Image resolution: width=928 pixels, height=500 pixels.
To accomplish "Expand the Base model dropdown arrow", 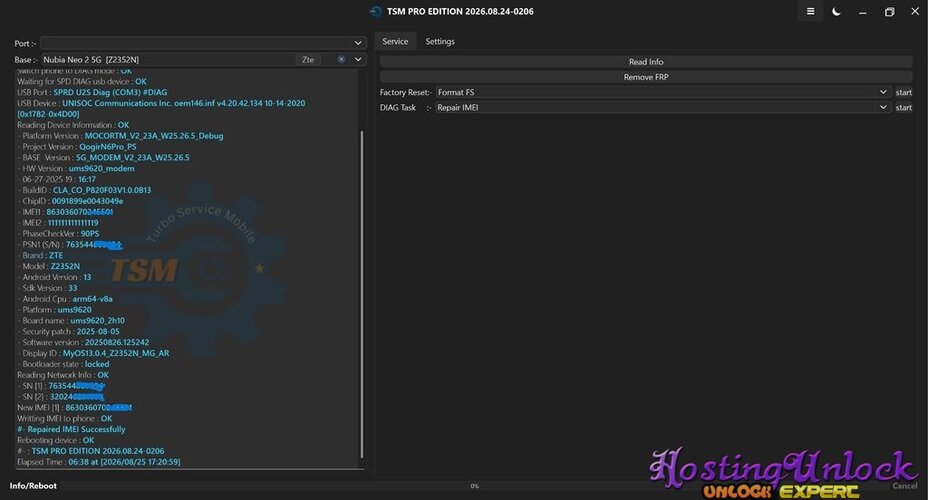I will (358, 59).
